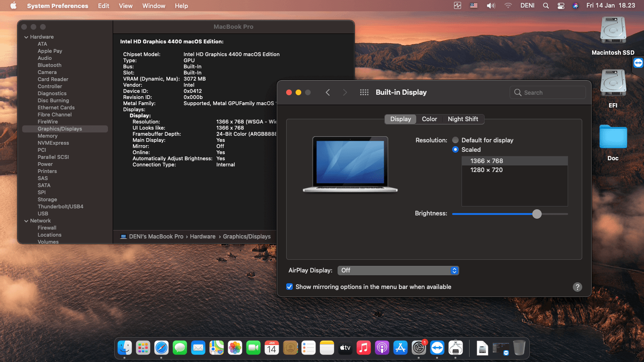This screenshot has height=362, width=644.
Task: Switch to the Night Shift tab
Action: pyautogui.click(x=463, y=119)
